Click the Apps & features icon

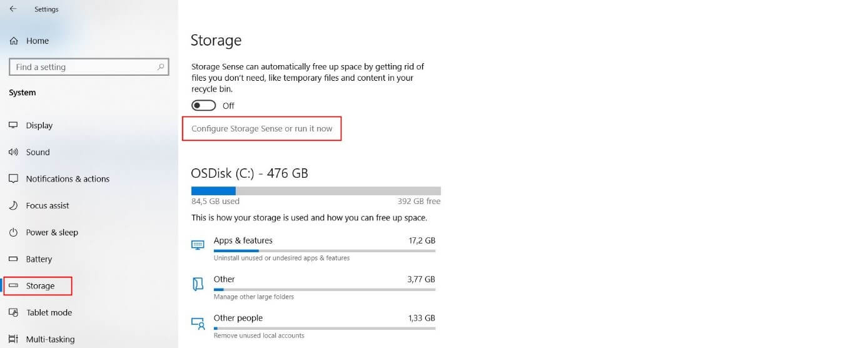click(198, 245)
